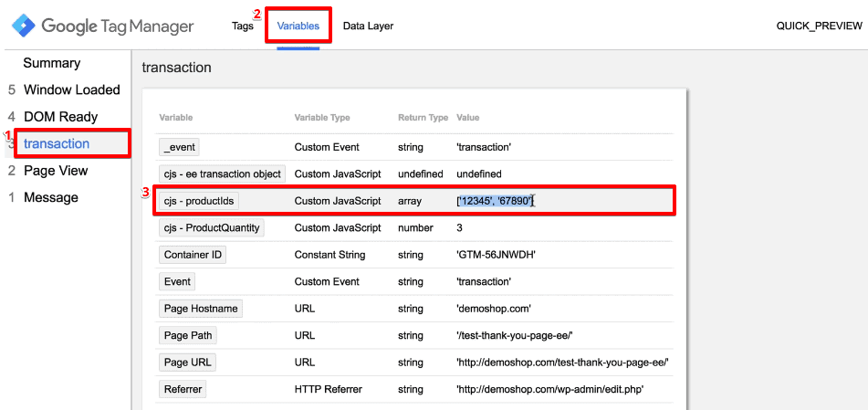Click the Referrer variable chip

coord(183,390)
